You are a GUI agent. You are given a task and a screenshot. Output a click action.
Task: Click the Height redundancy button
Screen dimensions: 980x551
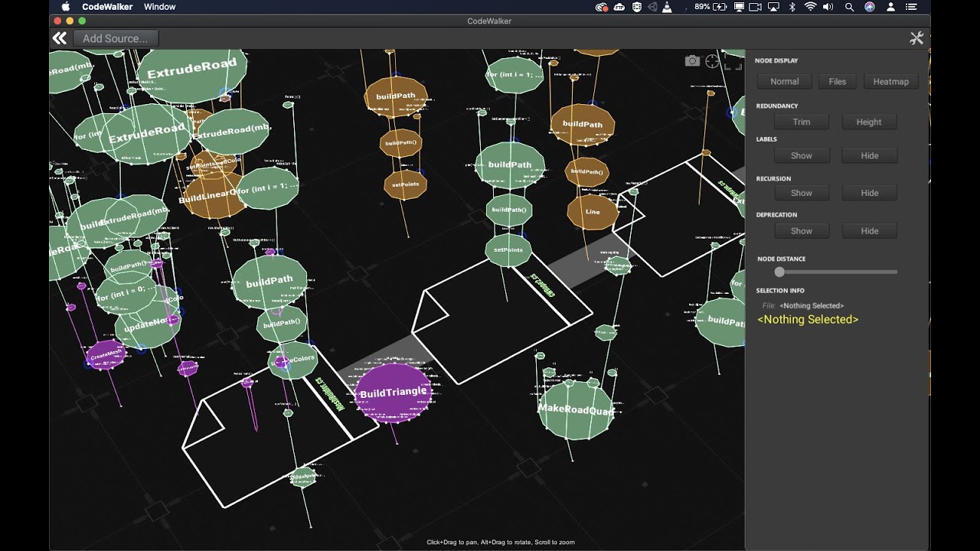[x=869, y=122]
